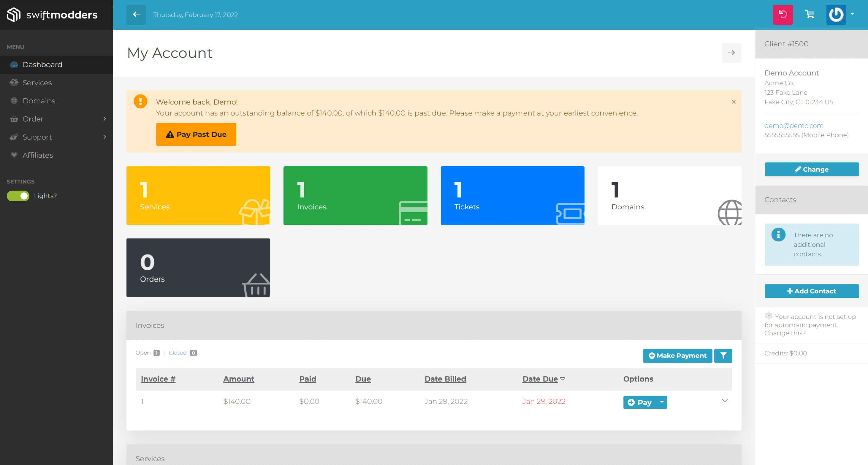Open the filter options for invoices
Screen dimensions: 868x465
click(x=725, y=355)
